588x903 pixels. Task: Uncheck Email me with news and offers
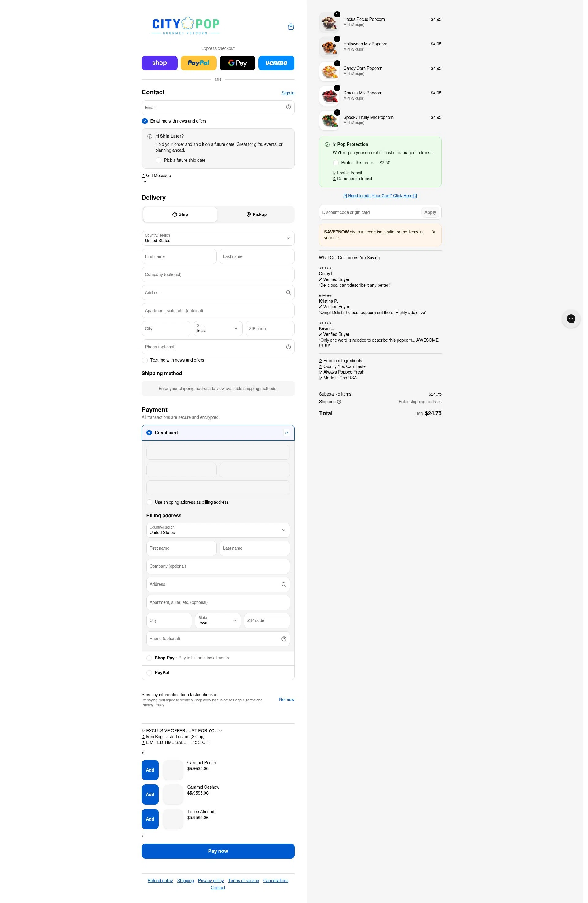pyautogui.click(x=145, y=121)
